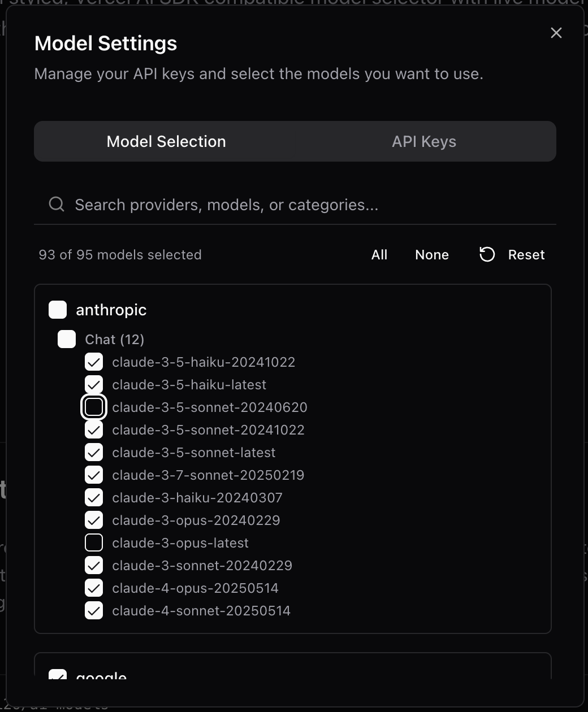Uncheck claude-3-sonnet-20240229 model
Viewport: 588px width, 712px height.
click(x=94, y=565)
